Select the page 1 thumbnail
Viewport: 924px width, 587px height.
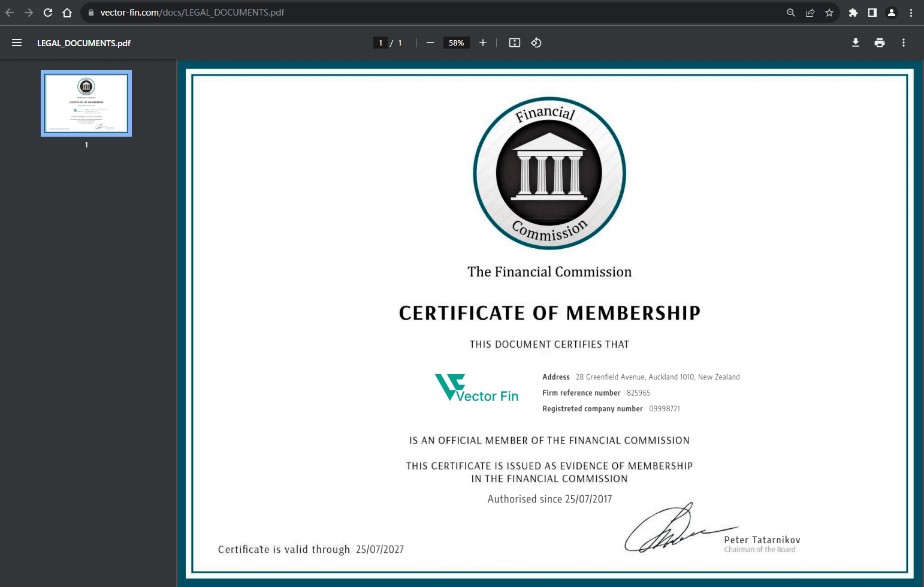click(x=86, y=103)
